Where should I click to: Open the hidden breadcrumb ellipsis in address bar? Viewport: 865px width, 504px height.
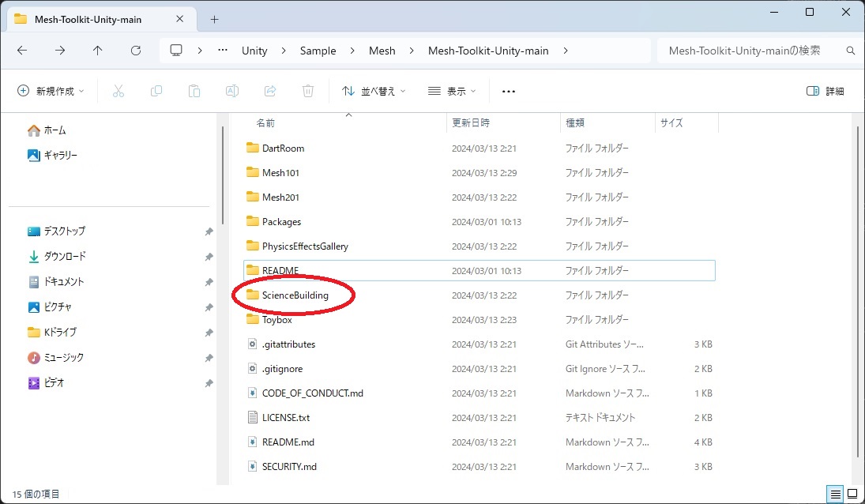pos(222,51)
